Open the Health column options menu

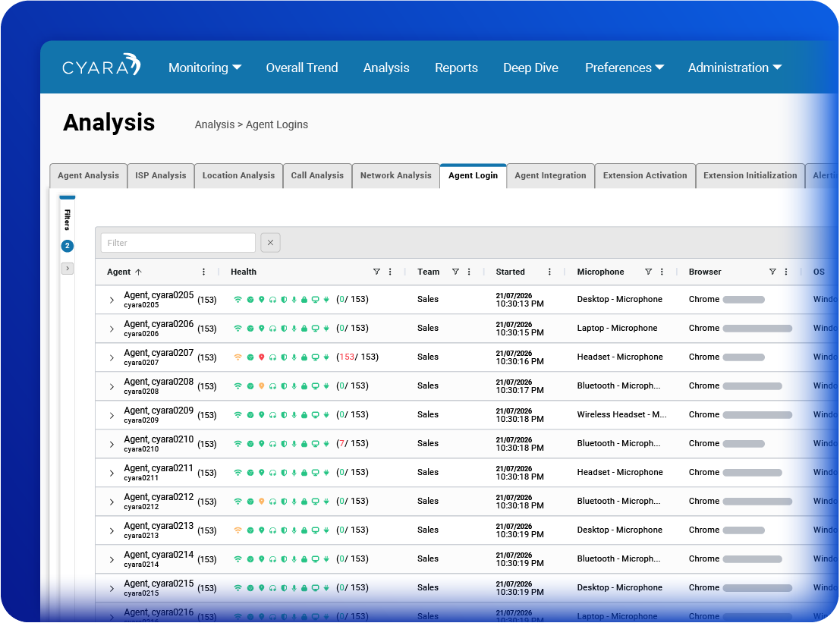pos(390,272)
